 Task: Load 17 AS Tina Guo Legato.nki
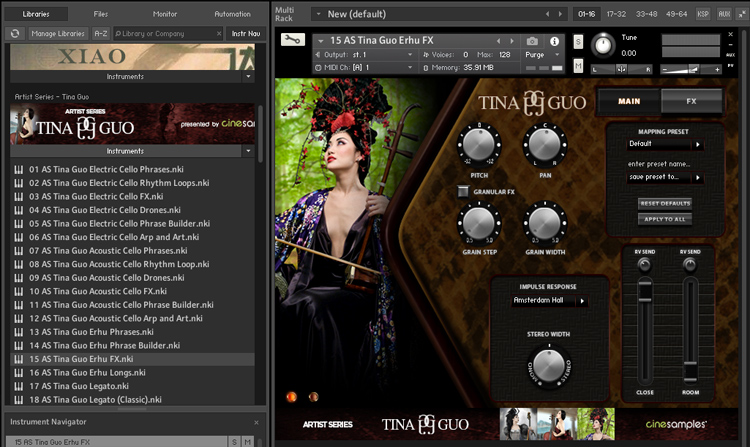point(132,386)
